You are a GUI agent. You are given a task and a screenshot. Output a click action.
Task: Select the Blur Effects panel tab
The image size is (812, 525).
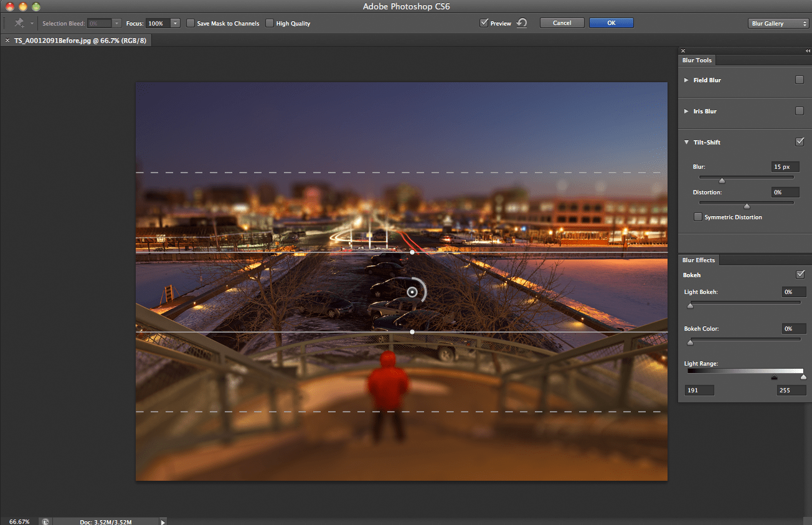point(699,260)
